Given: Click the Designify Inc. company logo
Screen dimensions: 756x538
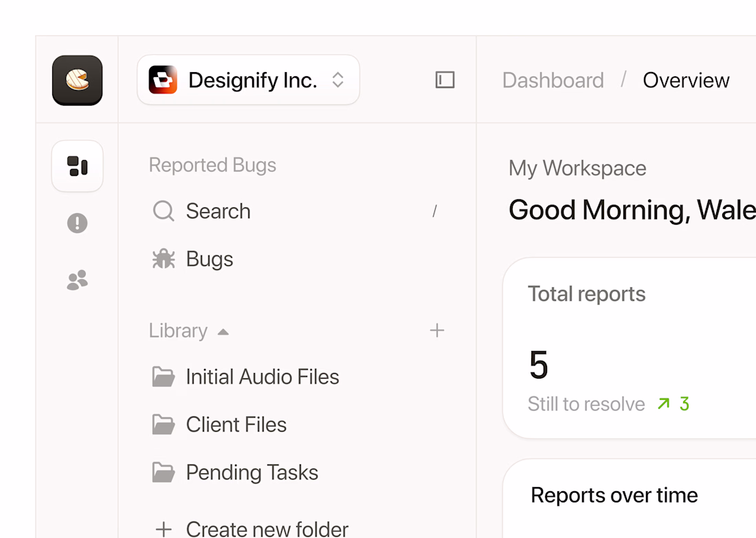Looking at the screenshot, I should [163, 80].
